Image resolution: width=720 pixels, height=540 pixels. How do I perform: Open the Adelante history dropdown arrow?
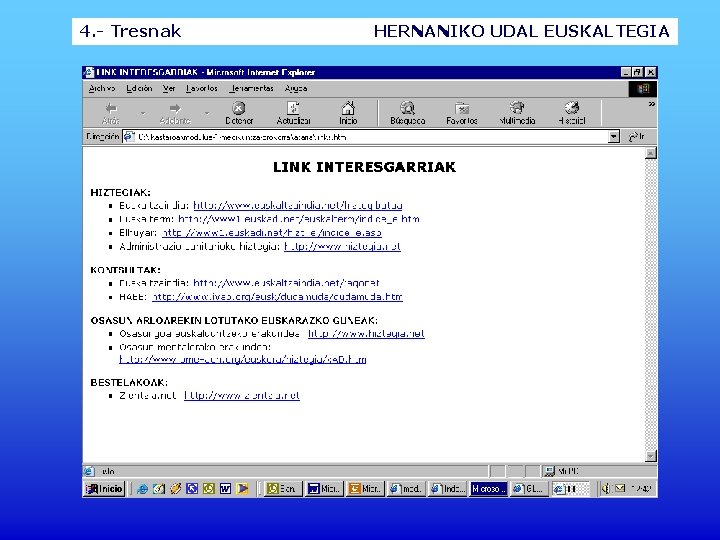207,113
